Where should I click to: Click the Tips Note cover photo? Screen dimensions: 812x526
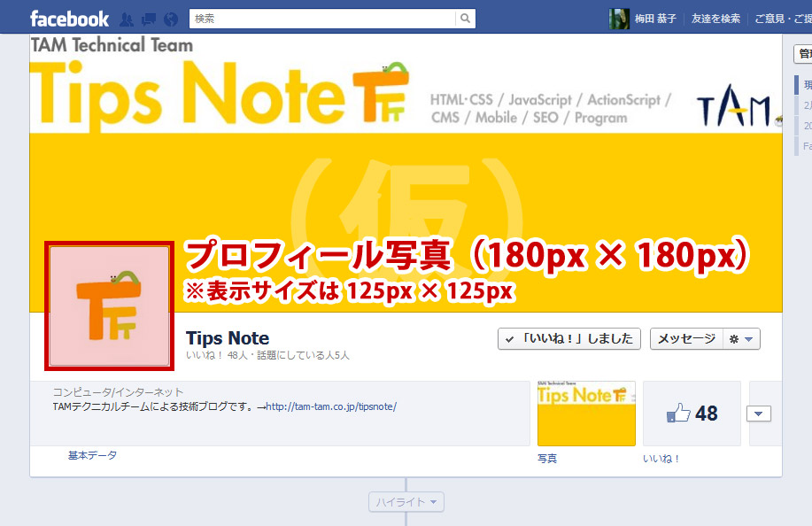coord(406,173)
